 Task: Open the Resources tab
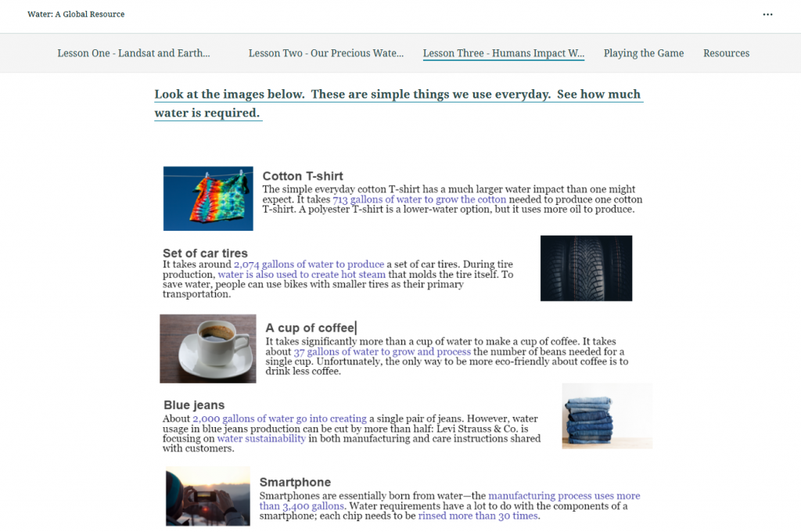click(x=726, y=53)
